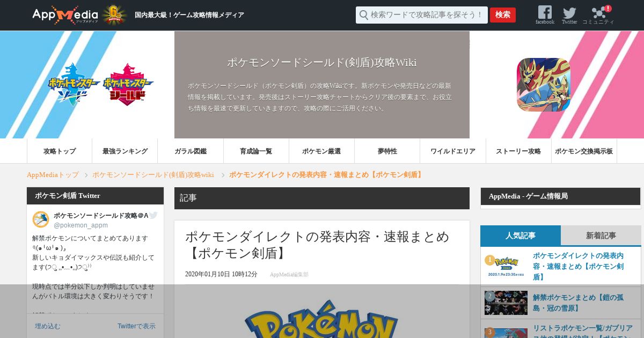Click the 6th anniversary badge icon

click(114, 15)
